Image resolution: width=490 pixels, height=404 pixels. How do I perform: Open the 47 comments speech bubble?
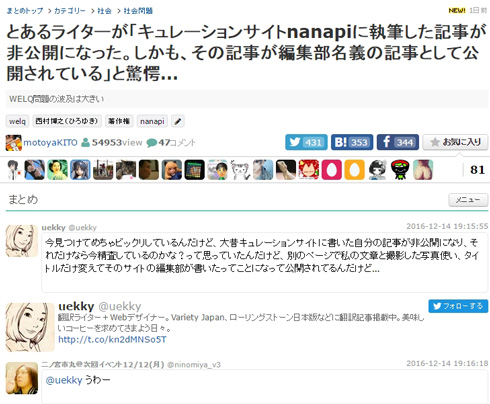(151, 143)
